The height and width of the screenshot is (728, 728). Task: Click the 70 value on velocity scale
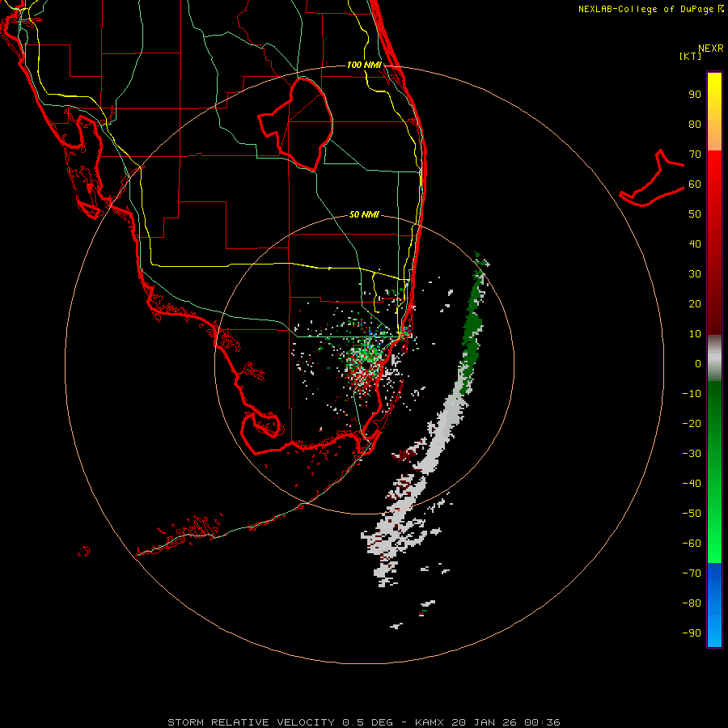[695, 154]
